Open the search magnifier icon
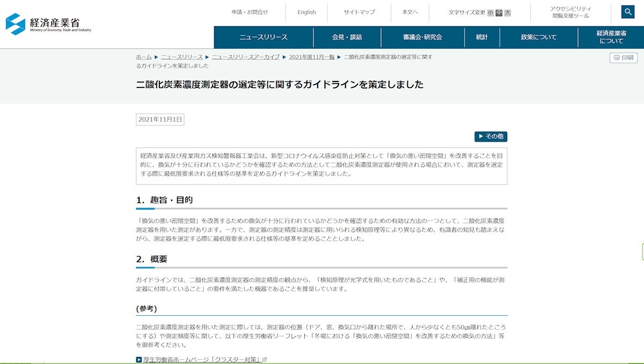This screenshot has height=364, width=644. [628, 12]
